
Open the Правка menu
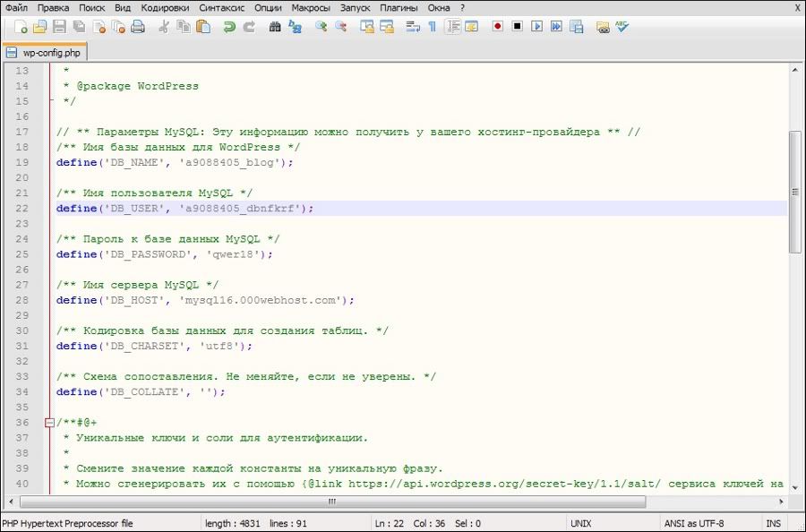(x=54, y=8)
